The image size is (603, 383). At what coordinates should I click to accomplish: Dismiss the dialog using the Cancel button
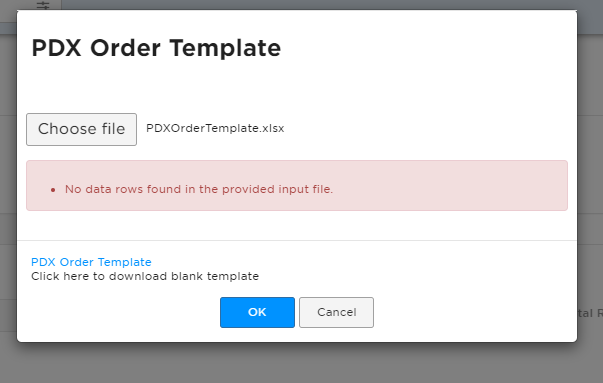336,312
